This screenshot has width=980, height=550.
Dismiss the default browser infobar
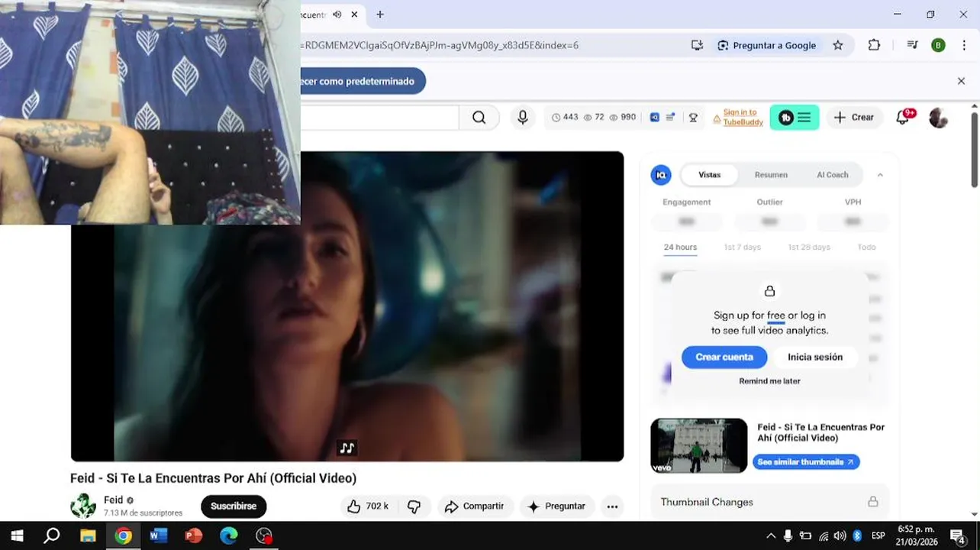pyautogui.click(x=961, y=81)
